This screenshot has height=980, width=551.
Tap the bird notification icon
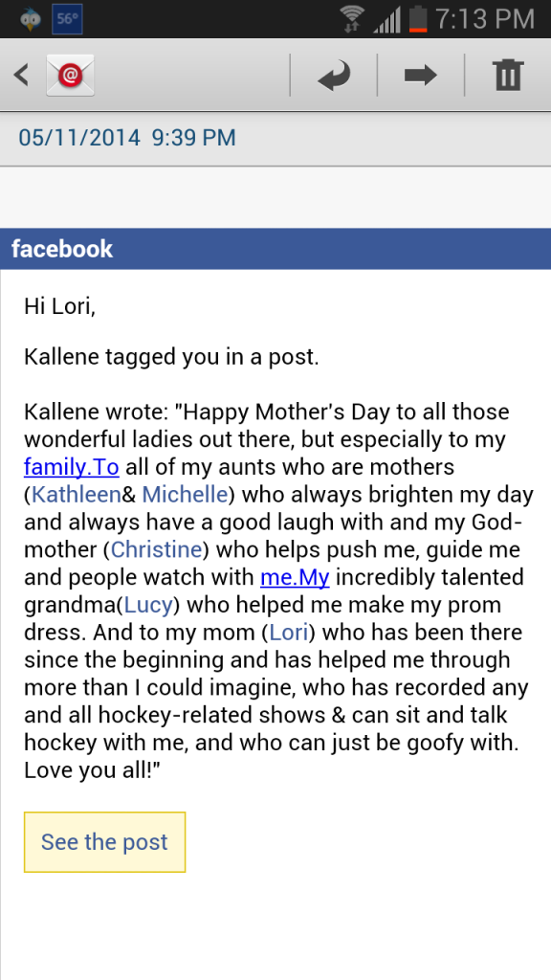[28, 19]
